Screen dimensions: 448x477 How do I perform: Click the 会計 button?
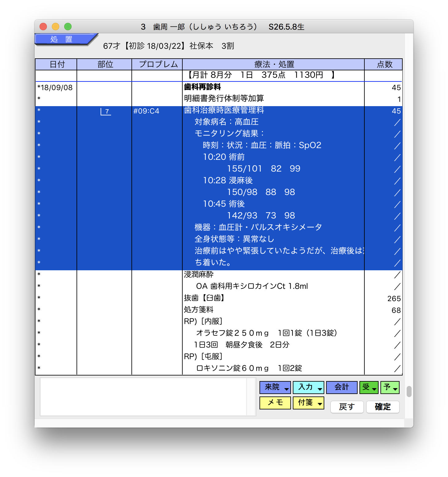pos(342,387)
